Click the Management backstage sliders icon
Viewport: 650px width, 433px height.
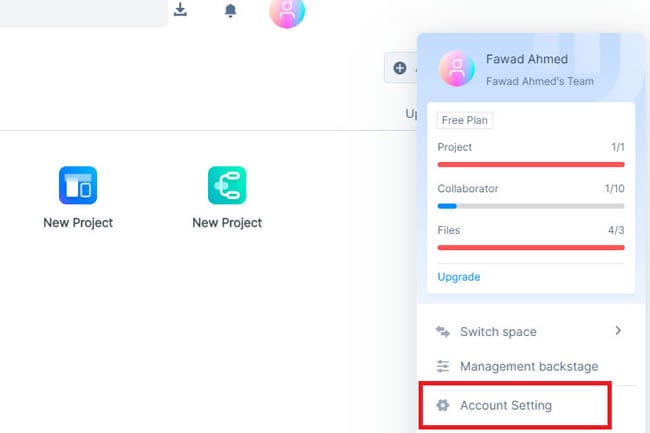[x=443, y=367]
